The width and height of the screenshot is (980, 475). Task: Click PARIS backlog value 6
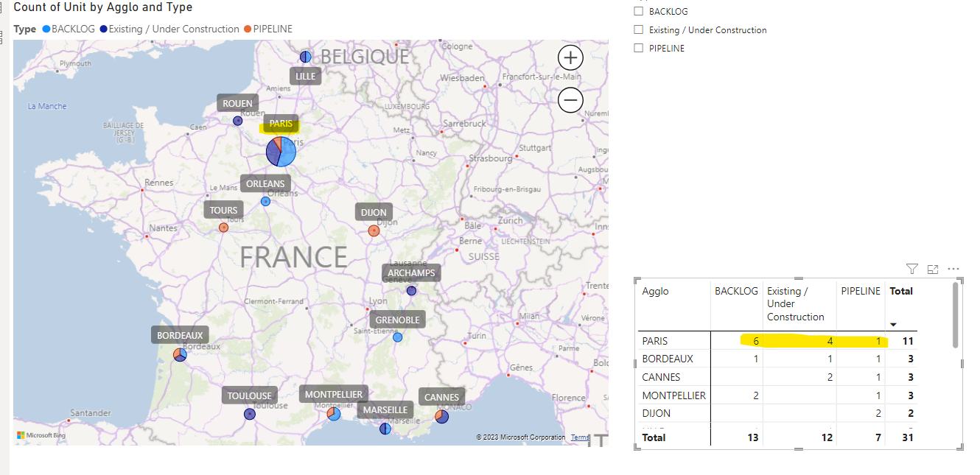click(756, 341)
